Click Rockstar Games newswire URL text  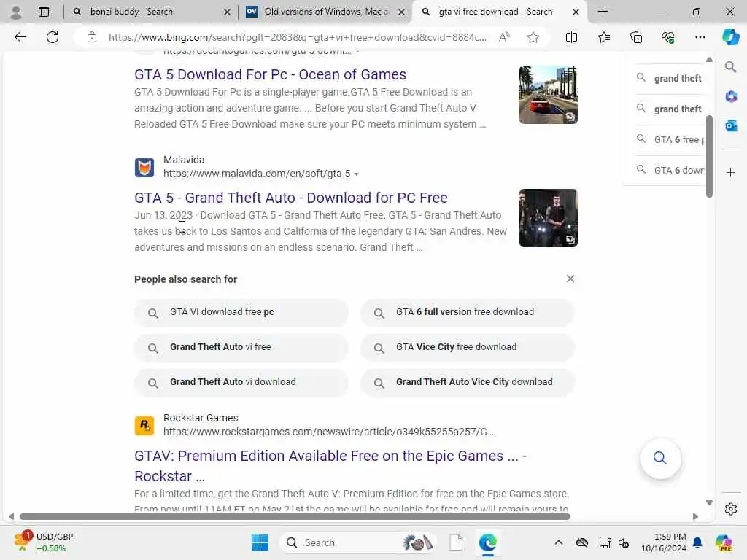tap(329, 432)
